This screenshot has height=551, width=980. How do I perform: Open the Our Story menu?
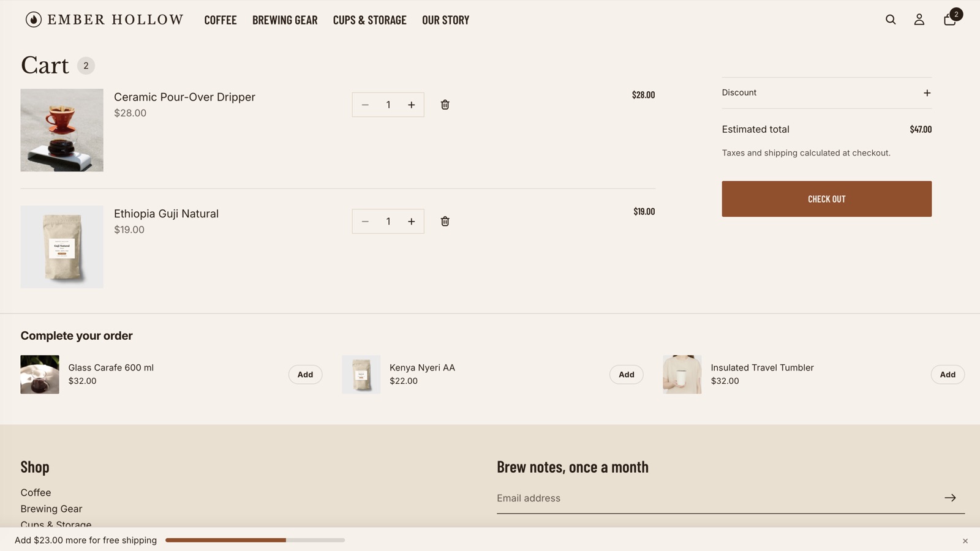pyautogui.click(x=446, y=20)
